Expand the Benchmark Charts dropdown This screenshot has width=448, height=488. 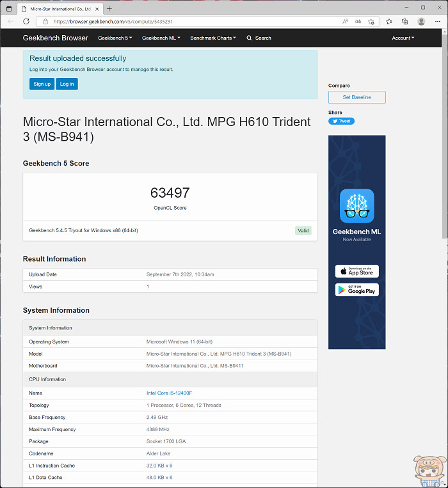[x=213, y=38]
